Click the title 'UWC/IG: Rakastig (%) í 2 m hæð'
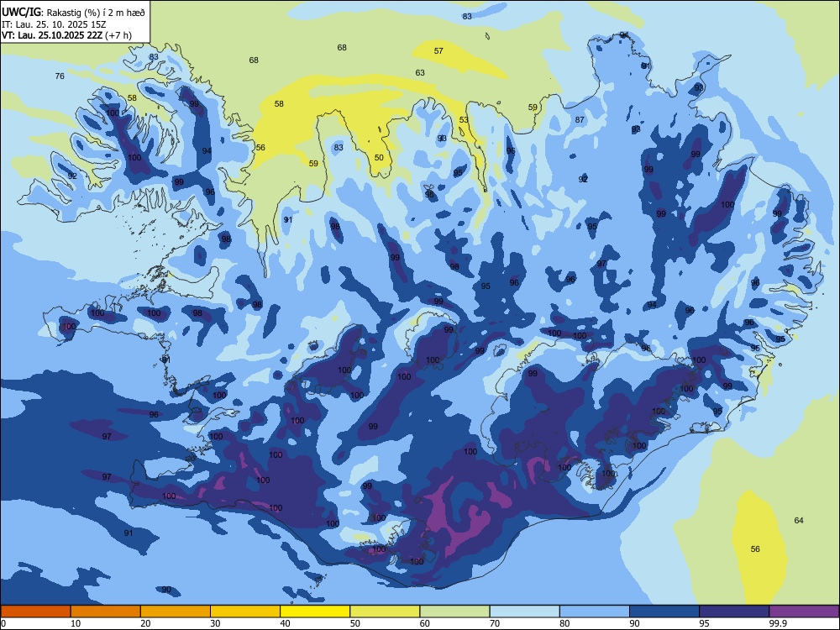This screenshot has width=840, height=630. point(73,11)
